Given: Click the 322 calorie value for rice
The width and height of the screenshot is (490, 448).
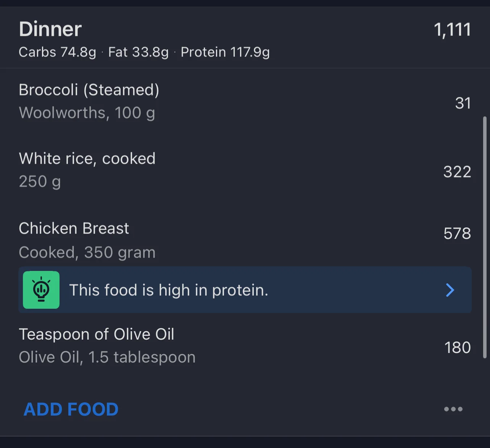Looking at the screenshot, I should 457,172.
